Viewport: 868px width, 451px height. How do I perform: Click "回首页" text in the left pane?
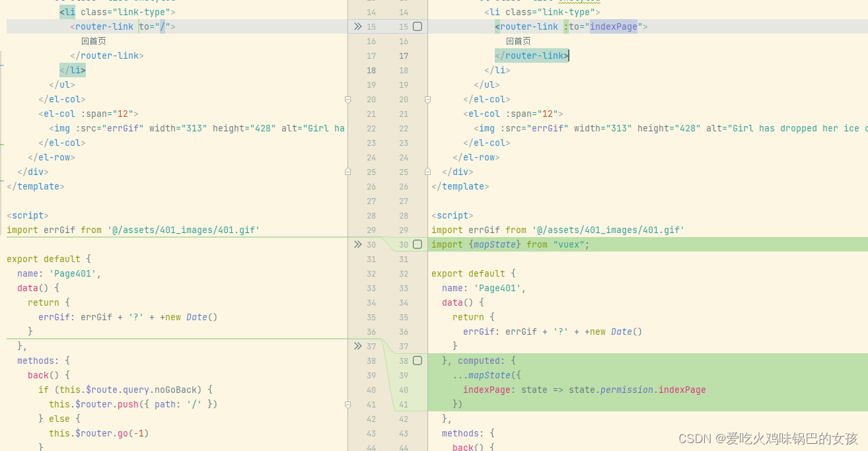tap(93, 41)
